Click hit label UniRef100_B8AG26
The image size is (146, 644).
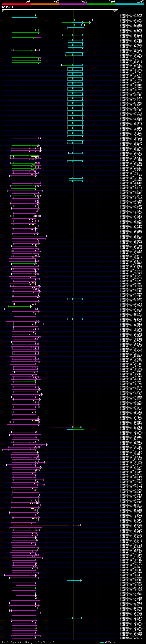tap(131, 50)
